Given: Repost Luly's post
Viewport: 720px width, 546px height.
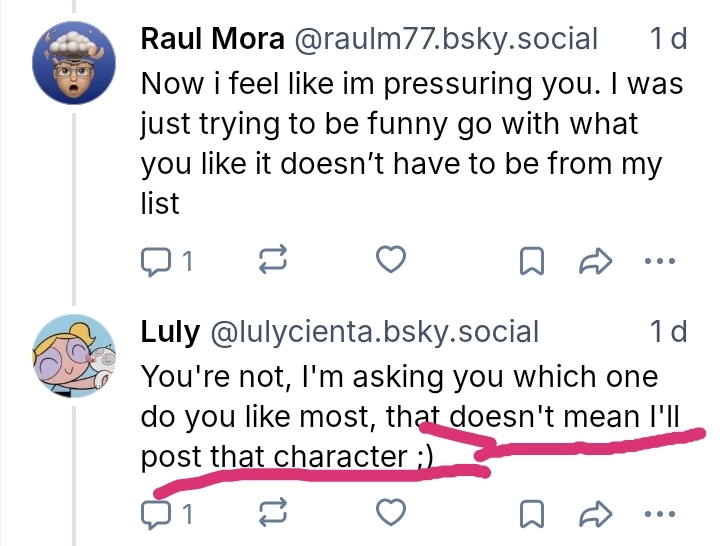Looking at the screenshot, I should click(272, 515).
